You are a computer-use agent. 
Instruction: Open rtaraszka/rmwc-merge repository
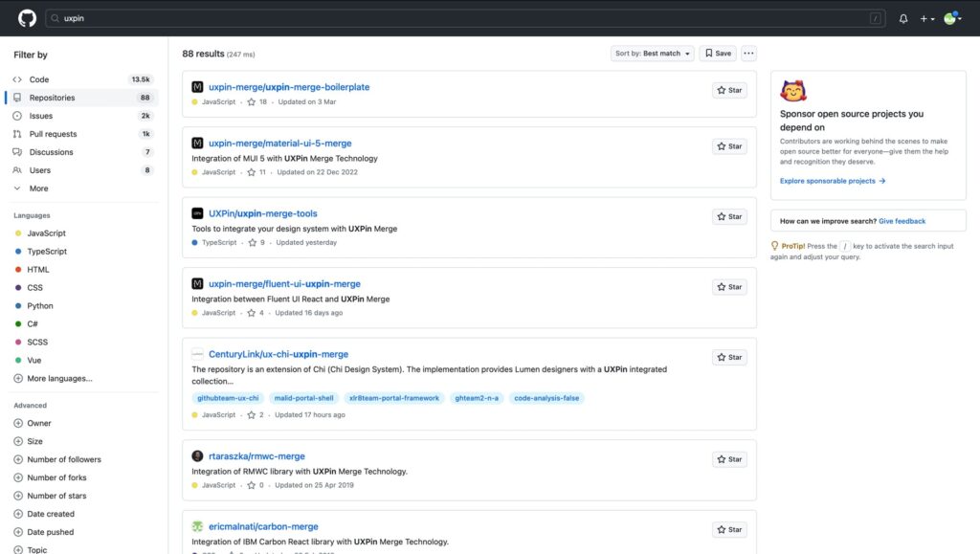coord(256,456)
